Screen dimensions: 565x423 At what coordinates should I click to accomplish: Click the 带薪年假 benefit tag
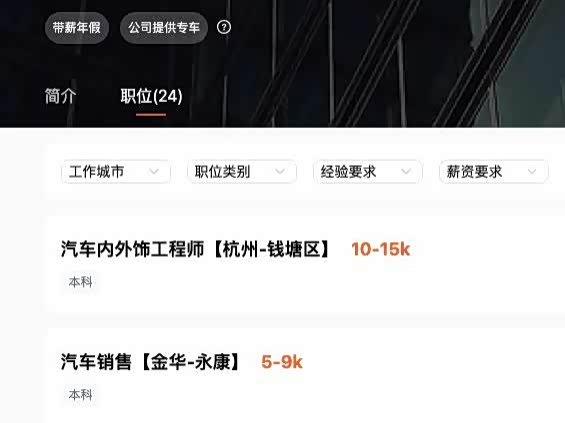click(x=77, y=28)
